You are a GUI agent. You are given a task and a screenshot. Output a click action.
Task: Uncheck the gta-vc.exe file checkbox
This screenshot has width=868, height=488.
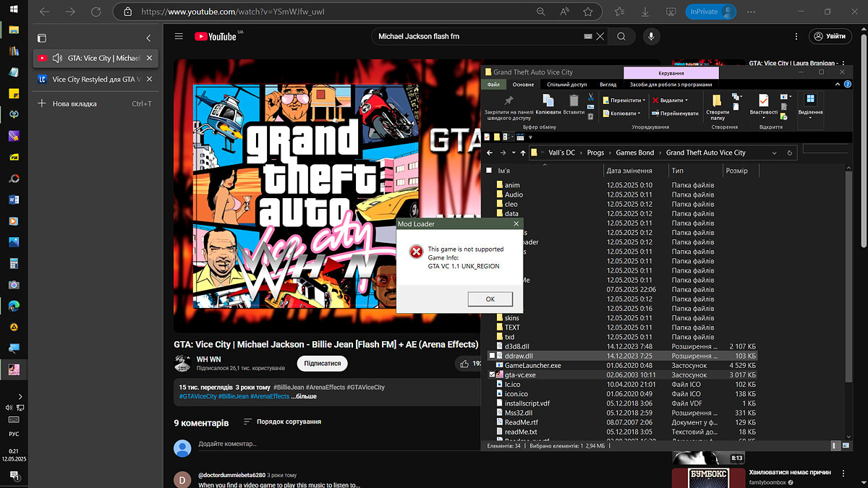[x=493, y=375]
